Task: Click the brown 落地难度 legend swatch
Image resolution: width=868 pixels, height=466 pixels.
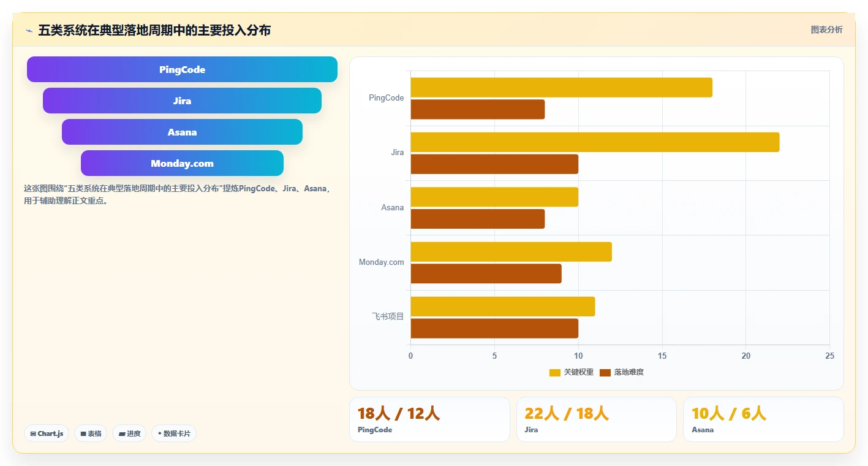Action: click(605, 372)
